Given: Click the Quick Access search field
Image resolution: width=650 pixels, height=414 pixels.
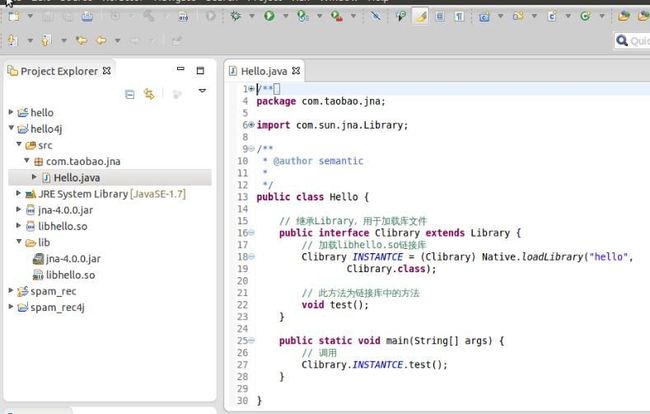Looking at the screenshot, I should pos(632,41).
